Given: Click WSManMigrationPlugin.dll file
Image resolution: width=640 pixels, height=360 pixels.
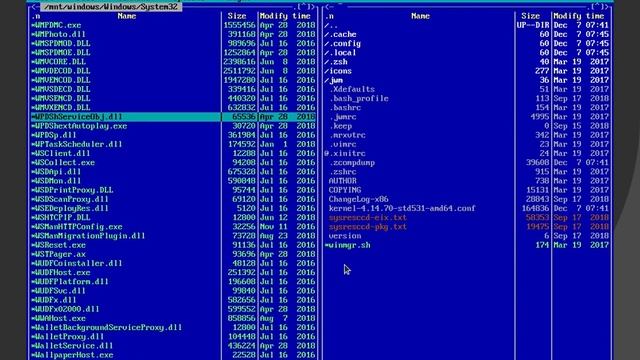Looking at the screenshot, I should click(x=173, y=236).
